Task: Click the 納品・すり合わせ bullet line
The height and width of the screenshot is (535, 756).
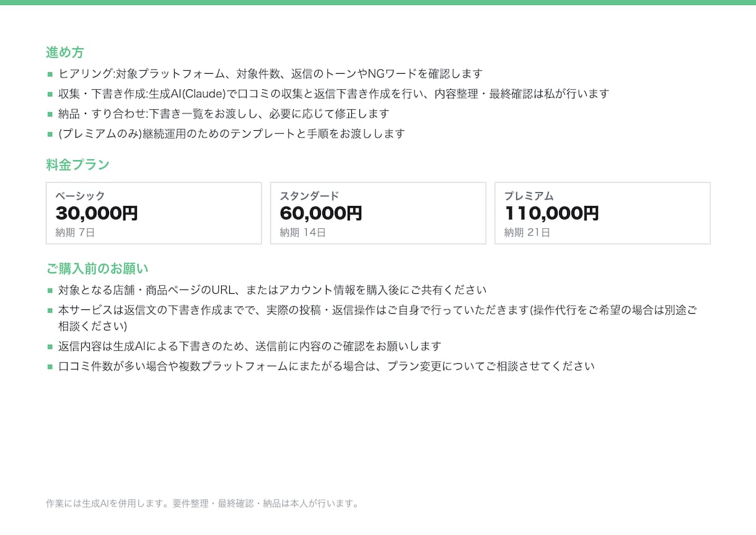Action: pyautogui.click(x=224, y=113)
